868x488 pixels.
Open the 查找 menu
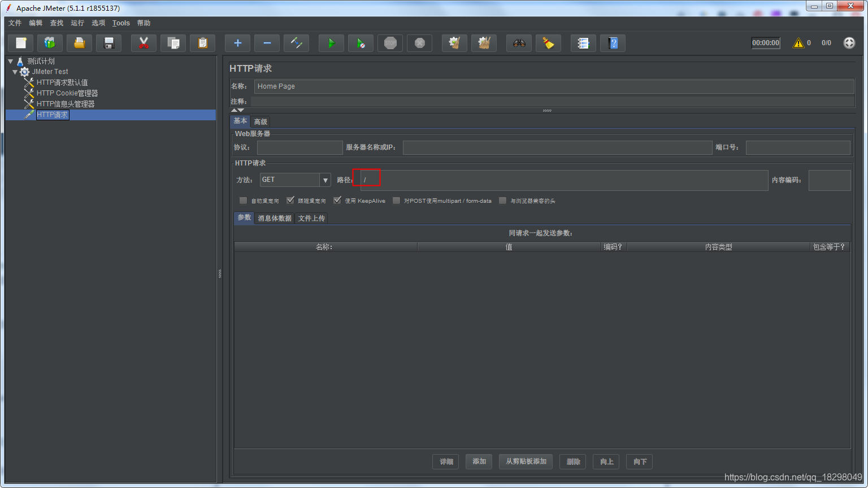click(57, 23)
